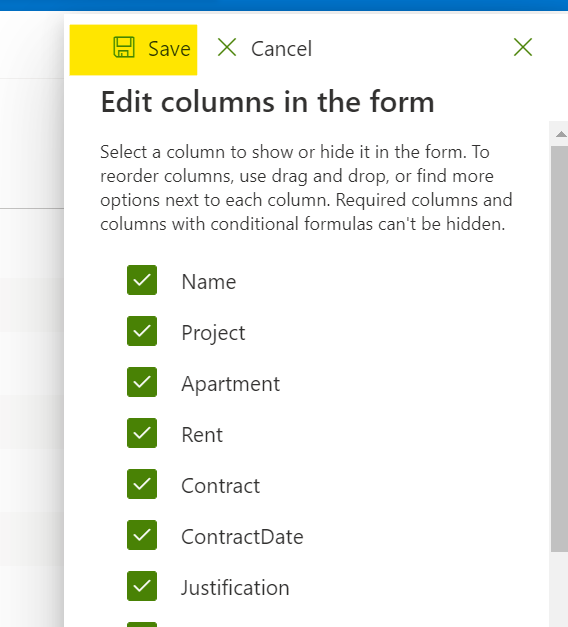Viewport: 568px width, 627px height.
Task: Hide the Rent column via its checkbox
Action: 142,433
